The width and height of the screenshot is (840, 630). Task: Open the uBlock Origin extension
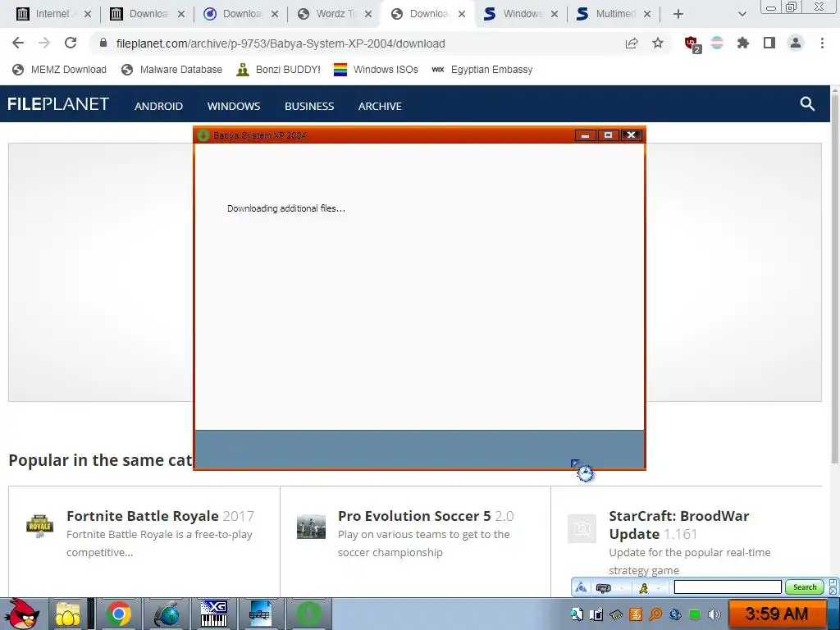point(692,44)
